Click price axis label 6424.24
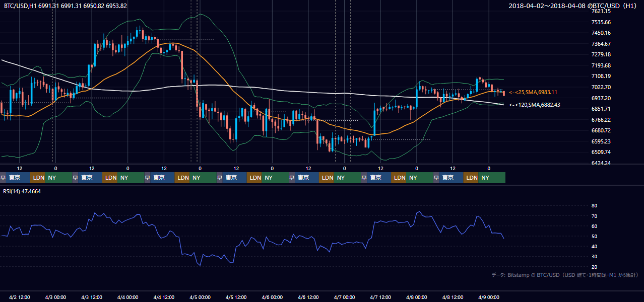The image size is (644, 302). [601, 163]
